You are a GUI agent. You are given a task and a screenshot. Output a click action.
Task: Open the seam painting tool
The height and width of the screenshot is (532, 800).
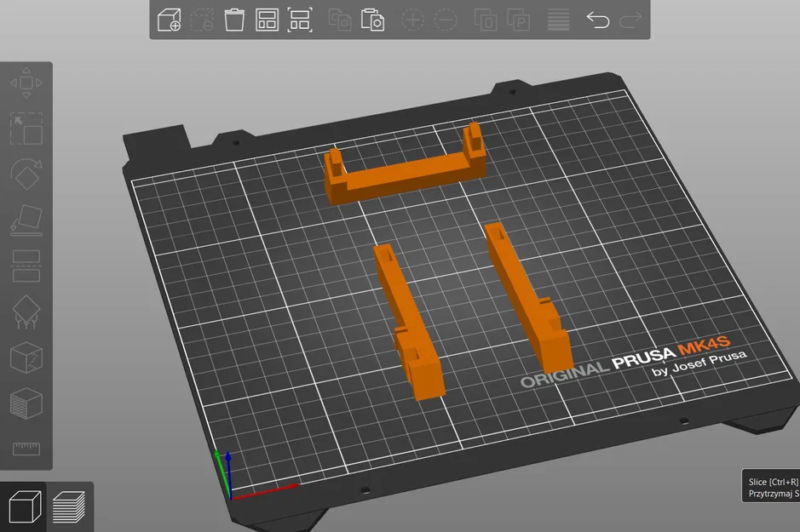coord(27,358)
